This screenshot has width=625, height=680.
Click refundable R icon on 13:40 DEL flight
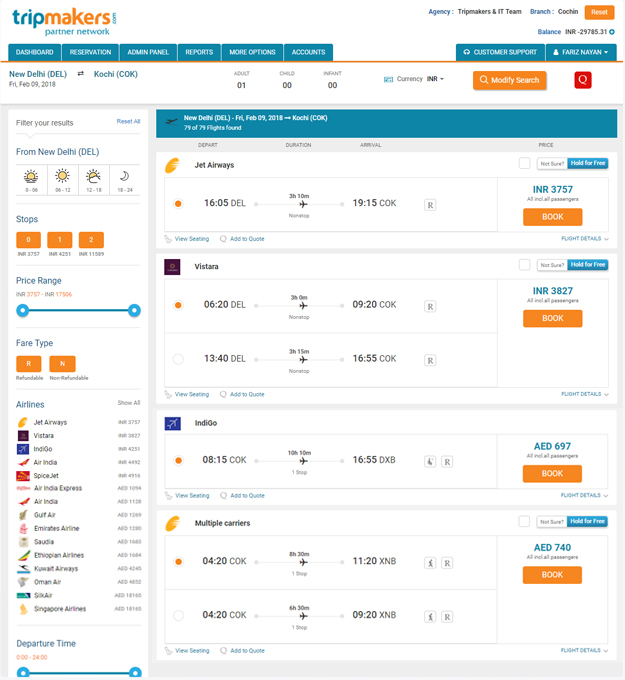[x=430, y=360]
